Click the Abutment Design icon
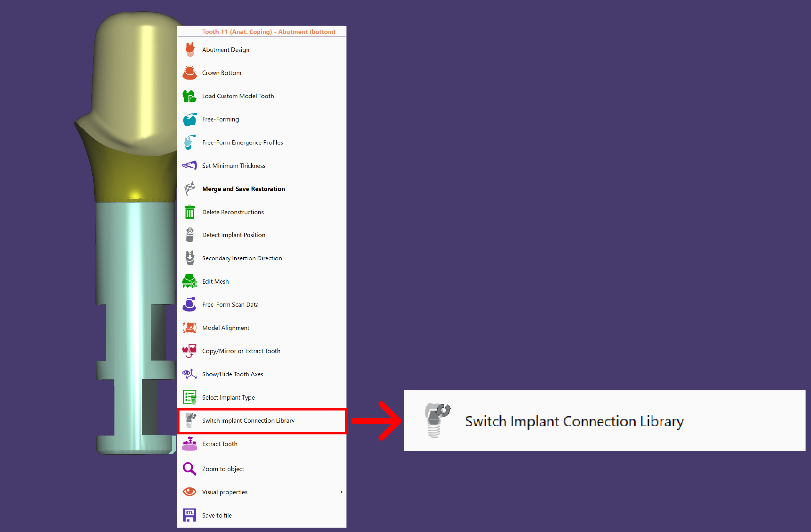Screen dimensions: 811x532 (x=190, y=50)
